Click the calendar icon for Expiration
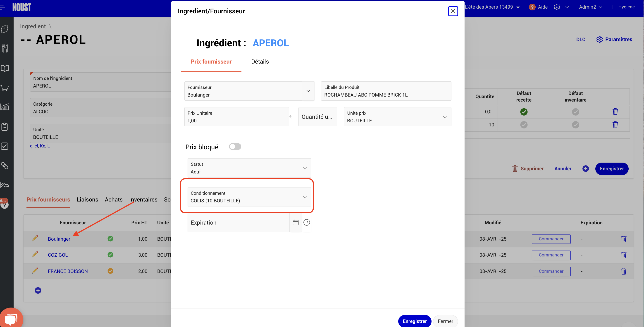This screenshot has height=327, width=644. 296,222
